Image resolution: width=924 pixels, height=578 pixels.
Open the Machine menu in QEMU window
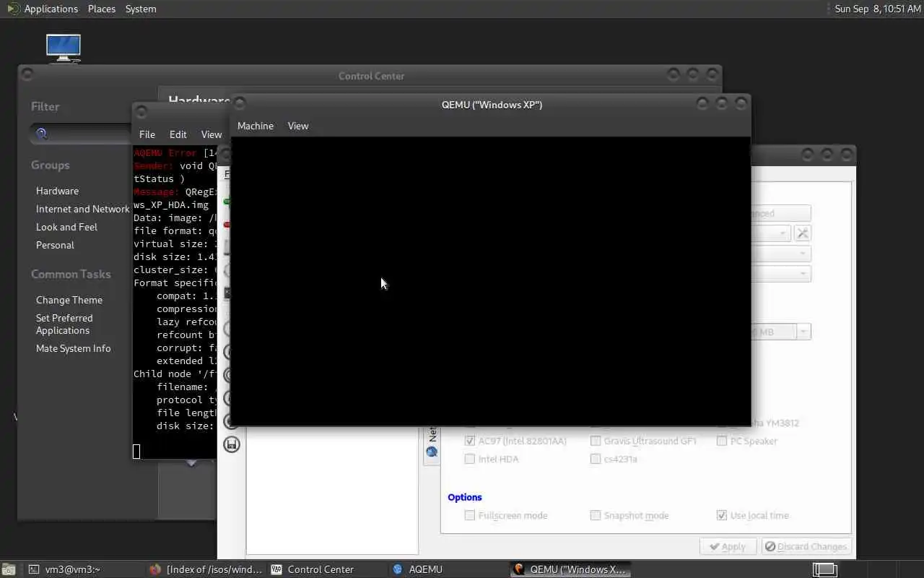256,126
